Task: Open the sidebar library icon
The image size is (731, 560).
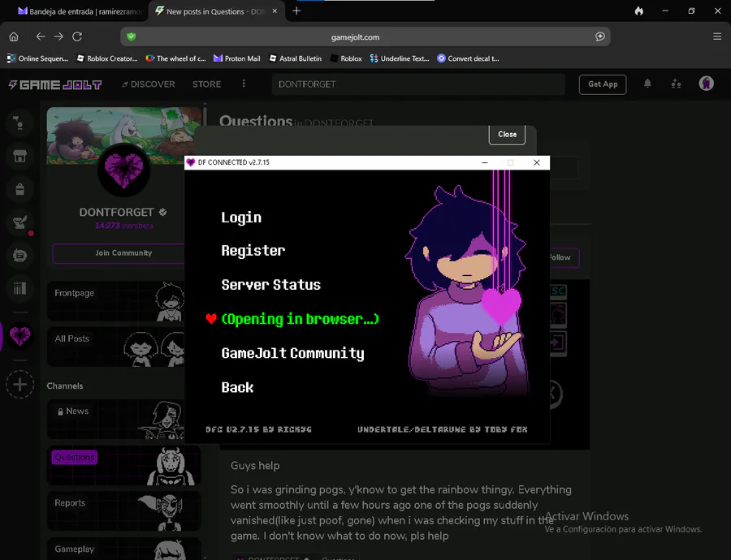Action: pos(19,288)
